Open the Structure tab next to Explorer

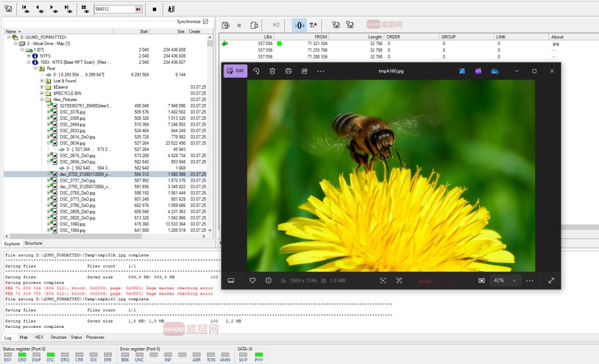(33, 243)
